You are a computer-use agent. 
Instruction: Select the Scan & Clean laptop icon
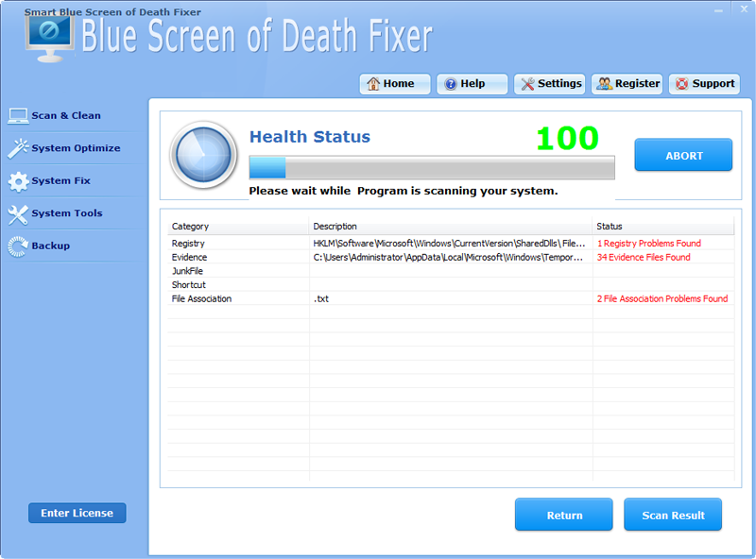pos(17,115)
